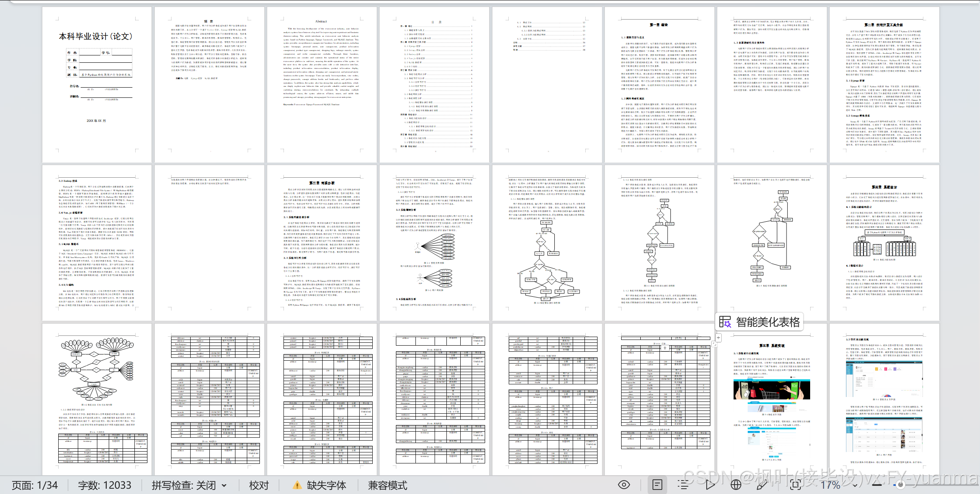Click the page number 页面: 1/34
This screenshot has width=980, height=494.
click(35, 485)
